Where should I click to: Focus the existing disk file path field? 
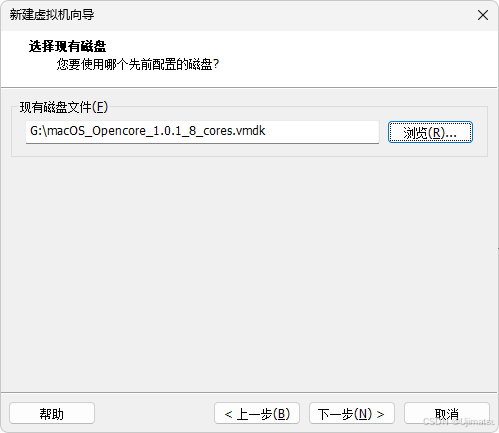pos(202,132)
